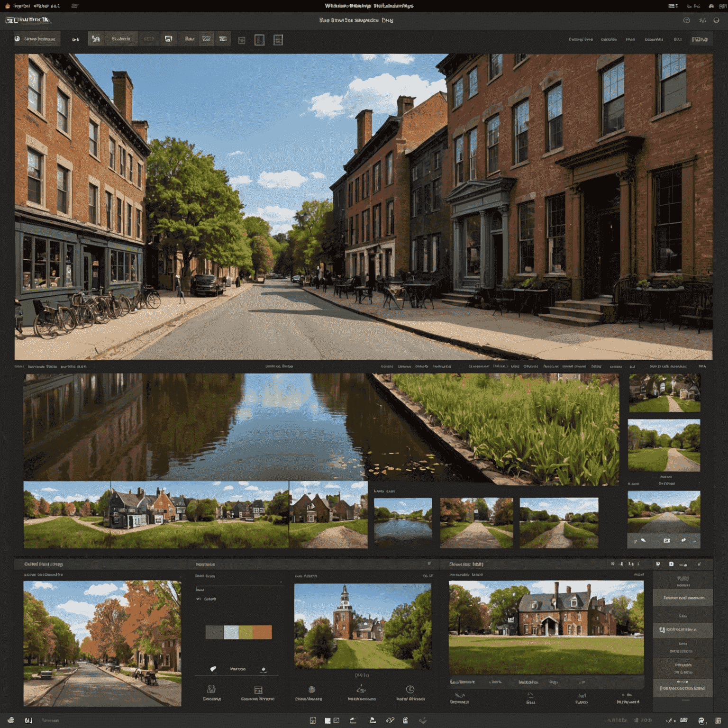Click the grid icon first in the bottom centre toolbar

[313, 720]
